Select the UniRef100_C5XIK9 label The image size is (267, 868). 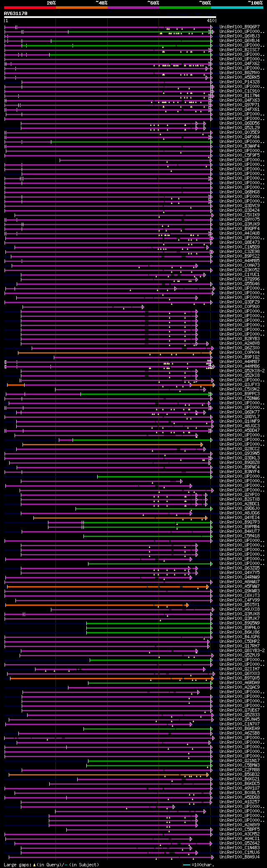click(x=239, y=215)
